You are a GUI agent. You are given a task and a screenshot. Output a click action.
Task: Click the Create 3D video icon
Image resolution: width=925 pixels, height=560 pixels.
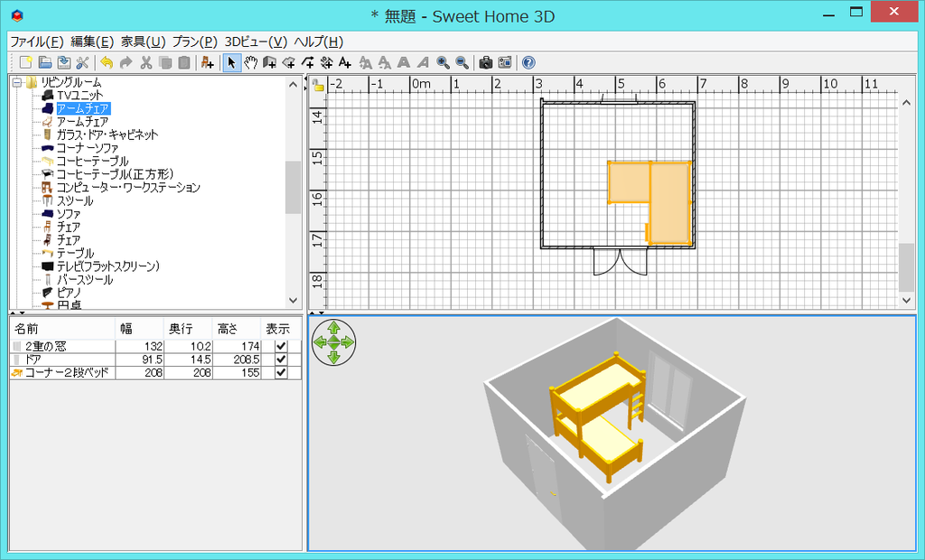click(x=504, y=62)
